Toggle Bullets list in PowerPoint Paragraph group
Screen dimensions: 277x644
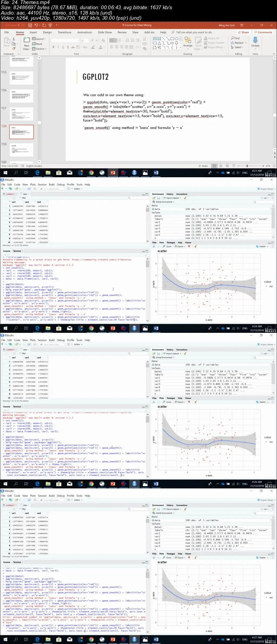(113, 40)
